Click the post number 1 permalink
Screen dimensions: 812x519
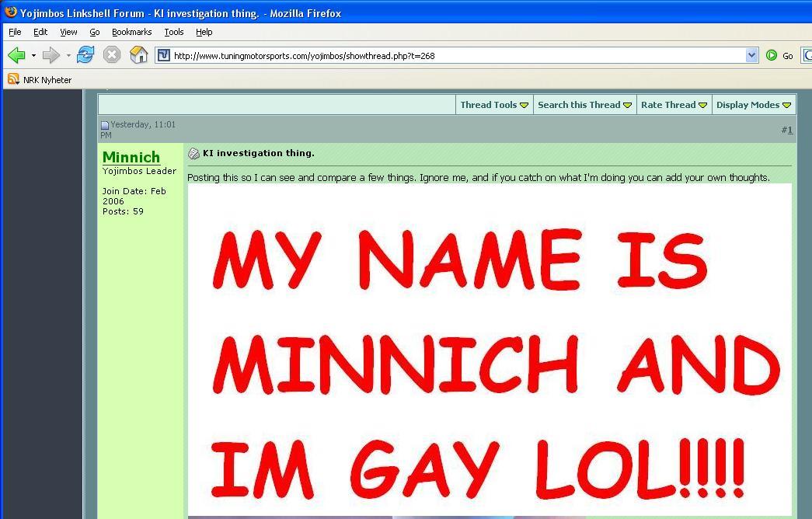[789, 130]
